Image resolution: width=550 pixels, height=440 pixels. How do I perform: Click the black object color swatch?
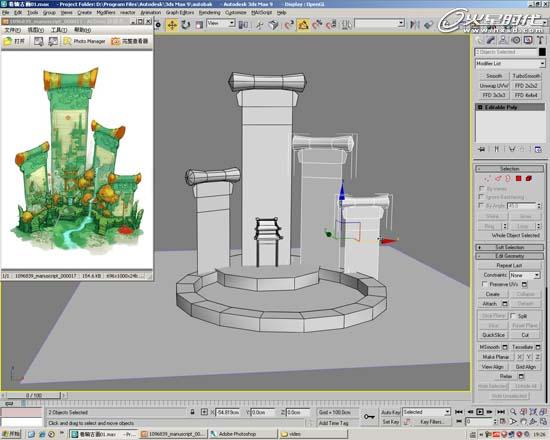542,52
